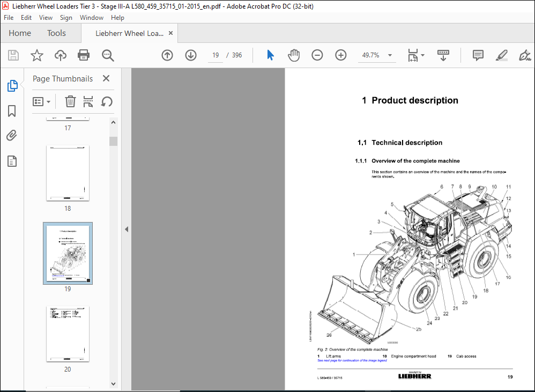Open the Edit menu

[26, 18]
